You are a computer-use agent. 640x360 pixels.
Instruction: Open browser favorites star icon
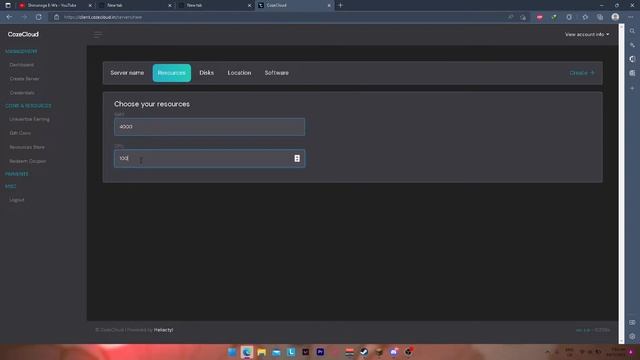click(585, 17)
